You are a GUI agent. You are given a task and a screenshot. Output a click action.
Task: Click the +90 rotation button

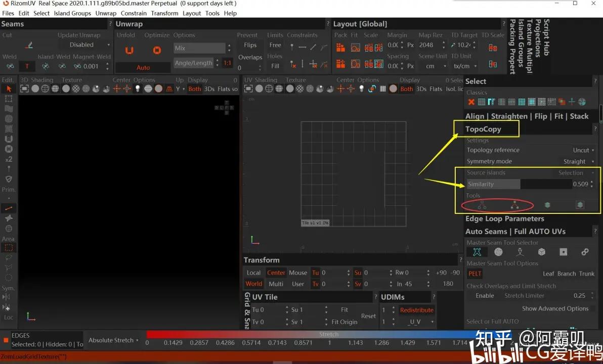tap(441, 272)
